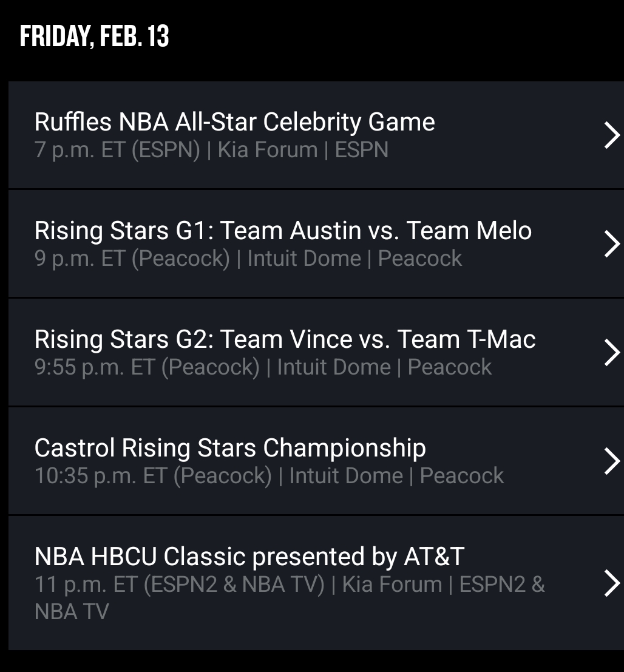624x672 pixels.
Task: Select Rising Stars G1: Team Austin vs. Team Melo
Action: point(283,231)
